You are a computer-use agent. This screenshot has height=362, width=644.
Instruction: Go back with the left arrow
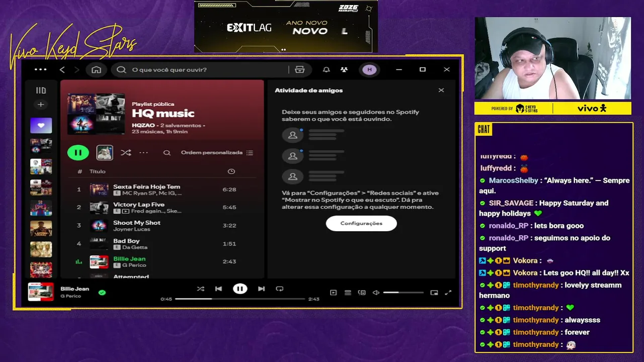click(62, 70)
